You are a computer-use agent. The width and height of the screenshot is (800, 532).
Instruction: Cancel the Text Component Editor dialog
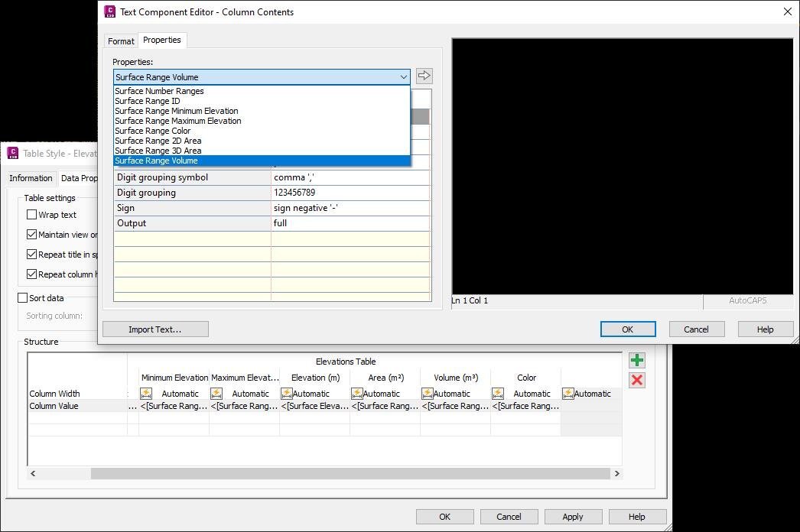696,329
